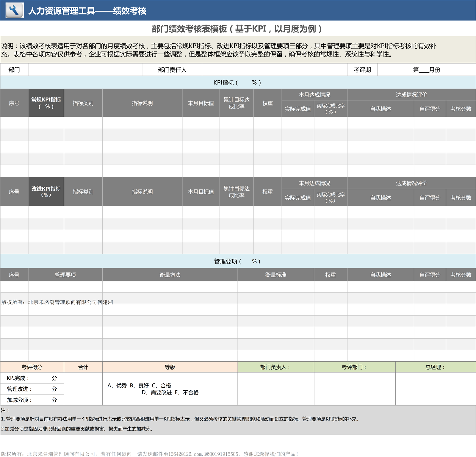
Task: Click the 加减分项 score cell
Action: tap(32, 400)
